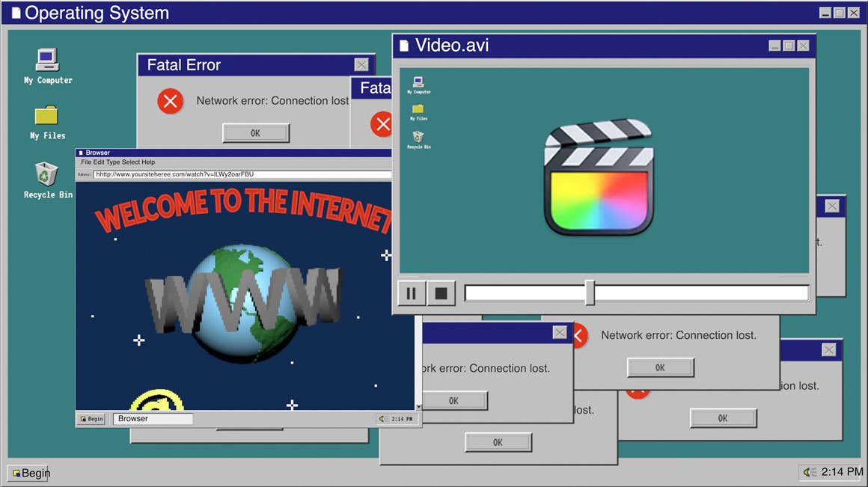Image resolution: width=868 pixels, height=487 pixels.
Task: Open the Help menu in Browser
Action: tap(149, 162)
